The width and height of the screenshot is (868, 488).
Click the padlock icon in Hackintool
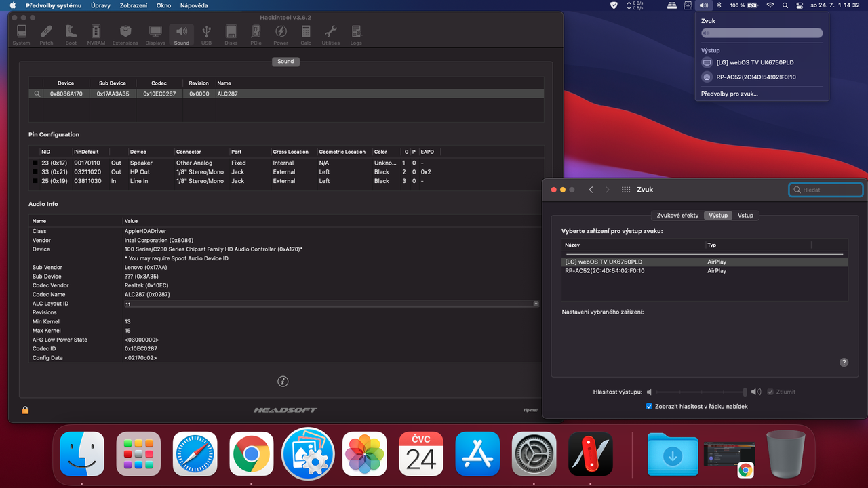(25, 410)
